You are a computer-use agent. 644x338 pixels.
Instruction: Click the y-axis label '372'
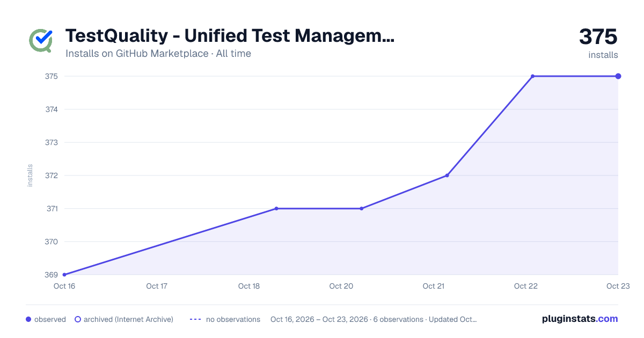point(52,175)
